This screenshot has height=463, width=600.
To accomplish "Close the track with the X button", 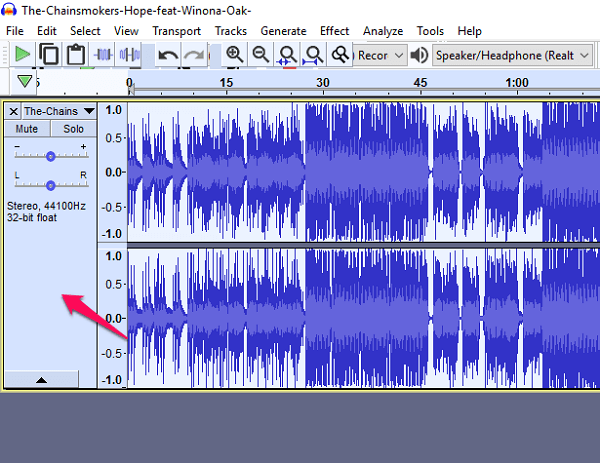I will point(13,111).
